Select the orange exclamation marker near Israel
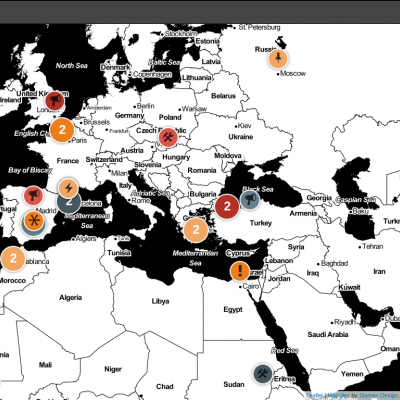The height and width of the screenshot is (400, 400). [240, 270]
